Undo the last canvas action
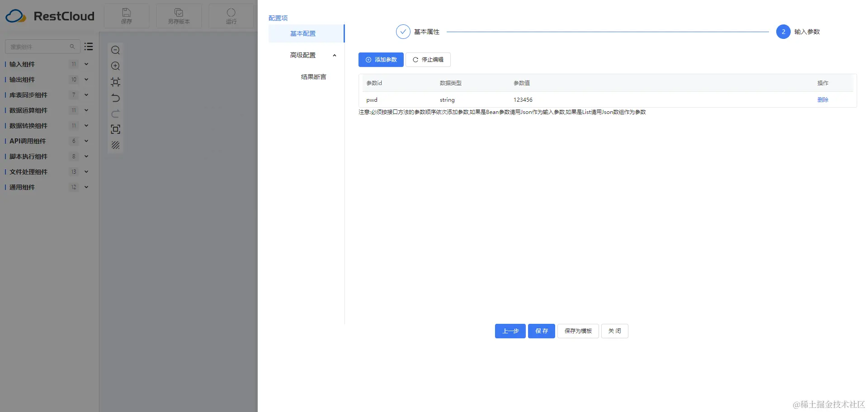 [x=115, y=98]
